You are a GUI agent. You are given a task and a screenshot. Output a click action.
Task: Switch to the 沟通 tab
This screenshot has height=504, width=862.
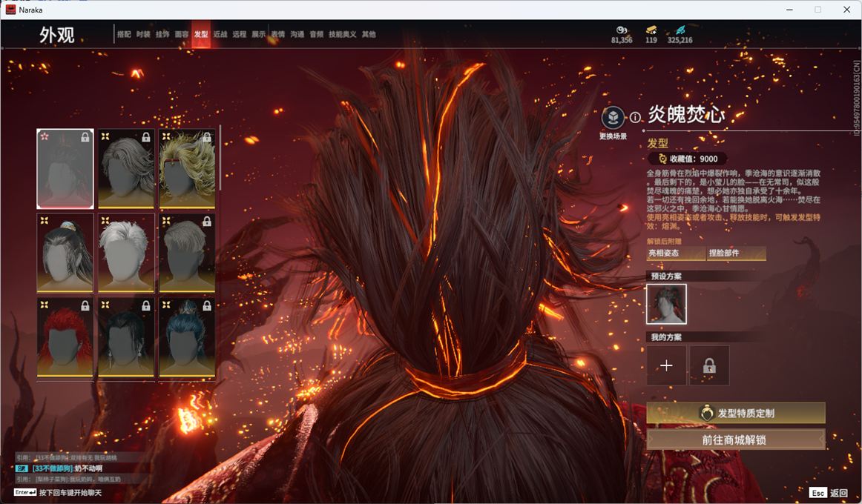(x=297, y=34)
